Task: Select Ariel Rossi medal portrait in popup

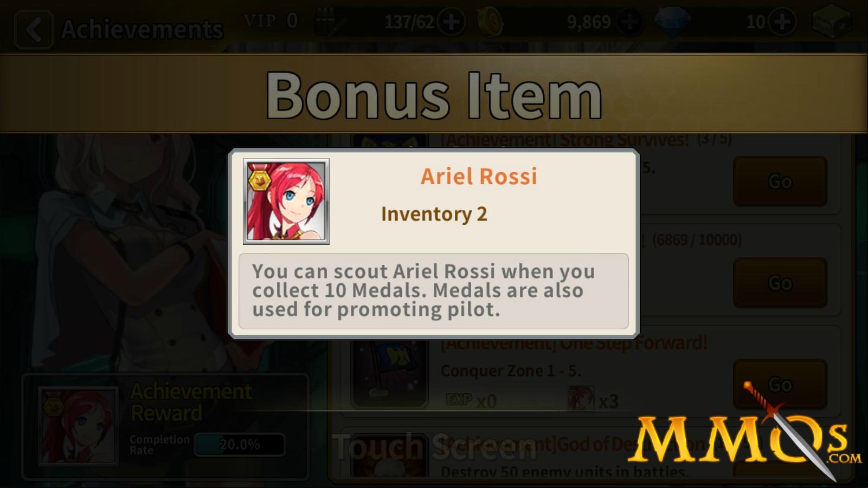Action: coord(286,201)
